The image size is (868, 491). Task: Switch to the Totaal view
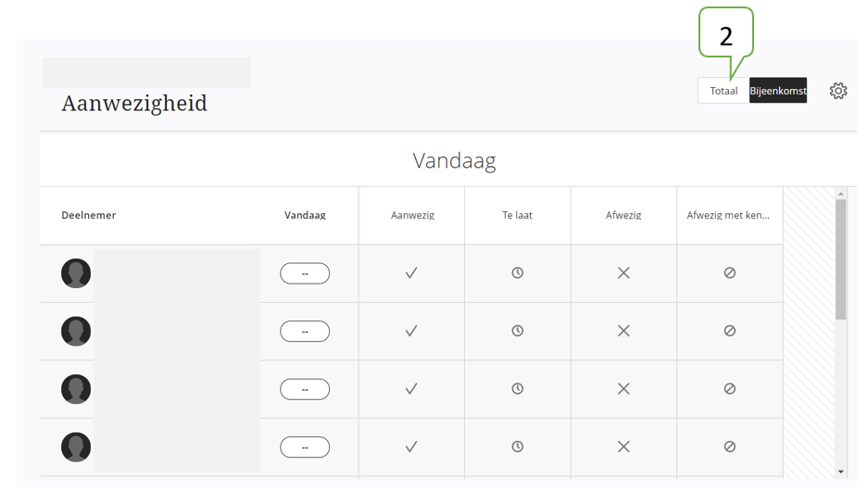click(723, 91)
